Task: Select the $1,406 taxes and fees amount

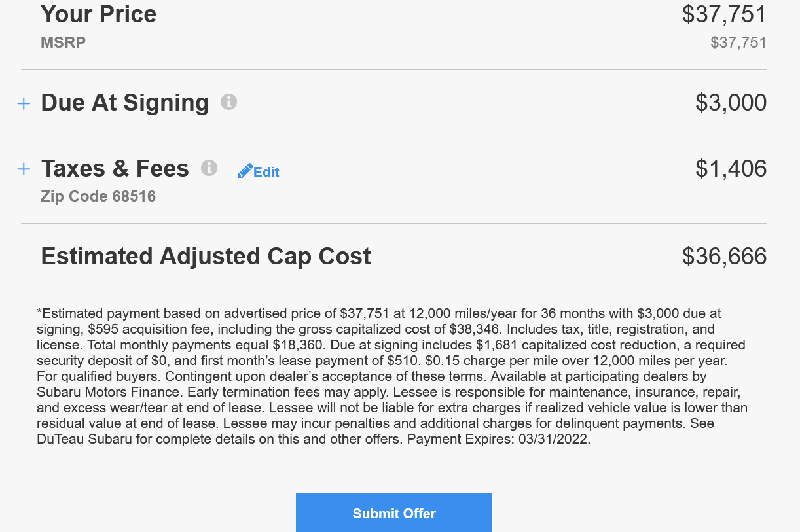Action: [x=731, y=169]
